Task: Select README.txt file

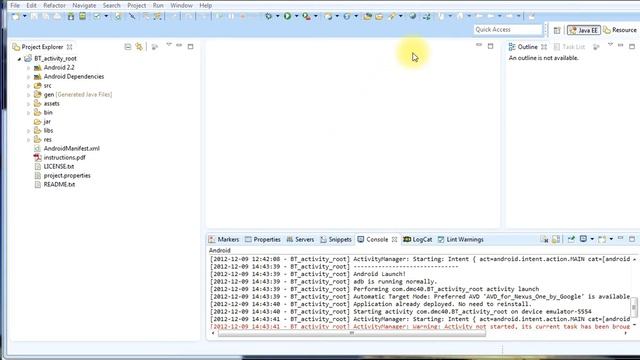Action: click(55, 184)
